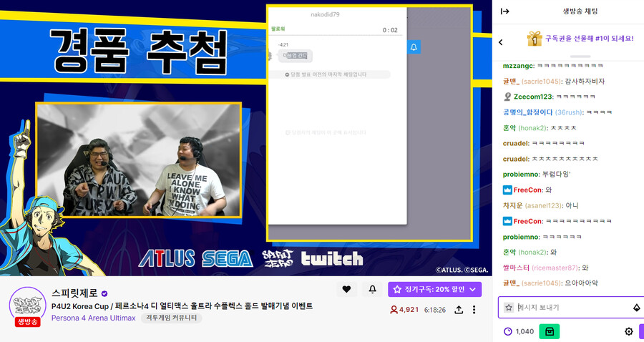Open the Zcecom123 username in chat
This screenshot has height=342, width=644.
pos(532,97)
